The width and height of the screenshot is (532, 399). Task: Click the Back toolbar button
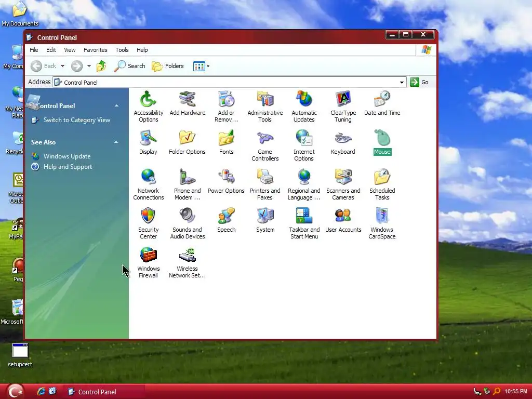pyautogui.click(x=44, y=66)
